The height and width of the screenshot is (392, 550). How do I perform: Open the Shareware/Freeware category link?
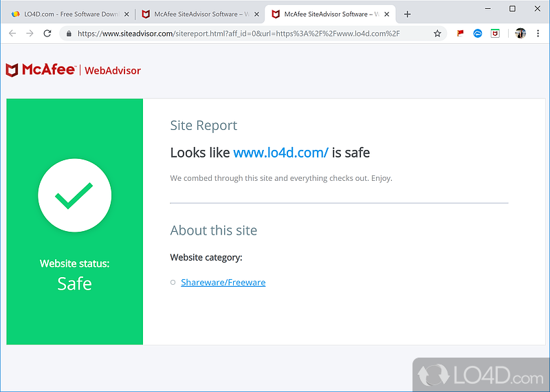pos(223,282)
